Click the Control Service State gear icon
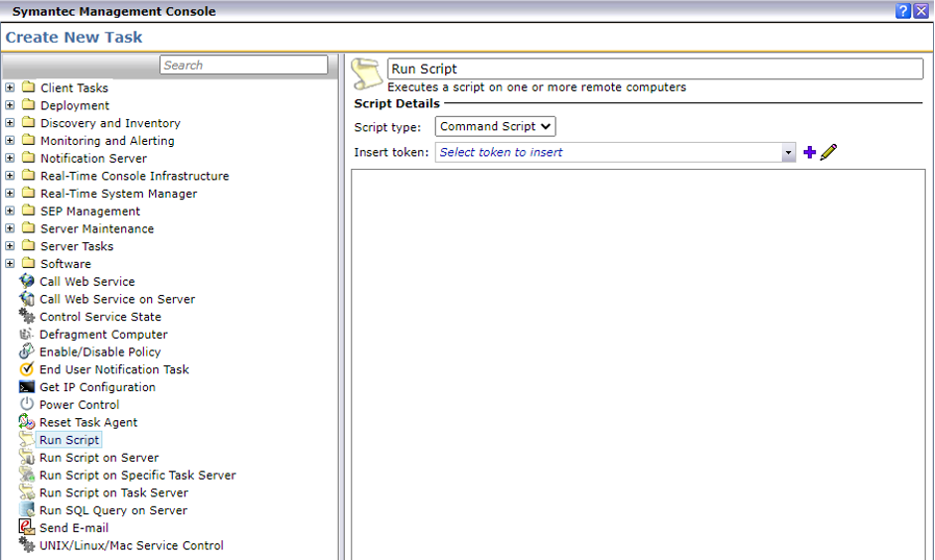The height and width of the screenshot is (560, 935). [x=27, y=317]
